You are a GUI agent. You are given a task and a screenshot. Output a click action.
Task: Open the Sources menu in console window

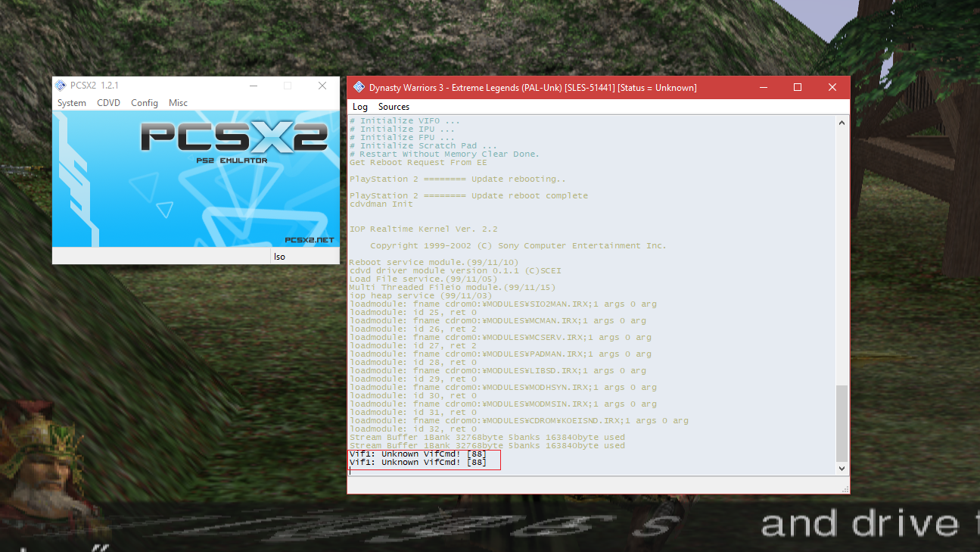pos(394,107)
